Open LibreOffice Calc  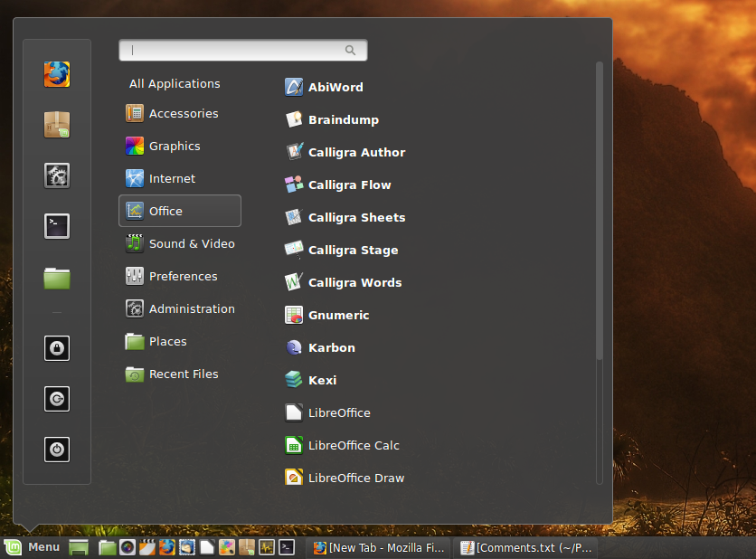[342, 445]
